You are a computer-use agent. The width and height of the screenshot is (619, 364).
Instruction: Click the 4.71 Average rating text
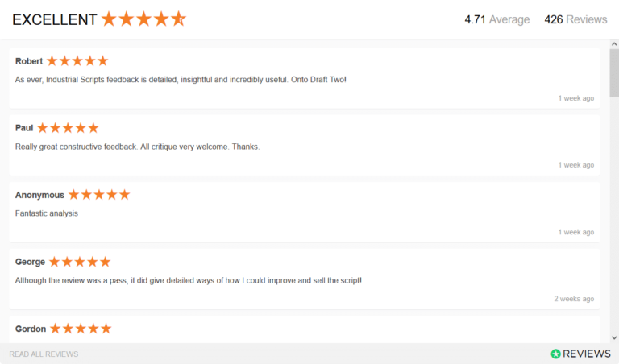(x=496, y=19)
